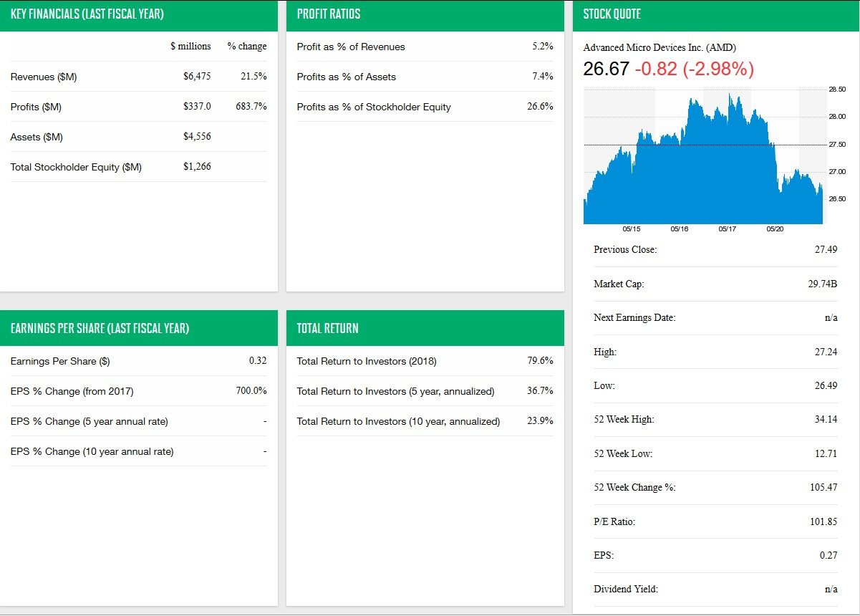Click the 26.6% ratio value

tap(540, 107)
